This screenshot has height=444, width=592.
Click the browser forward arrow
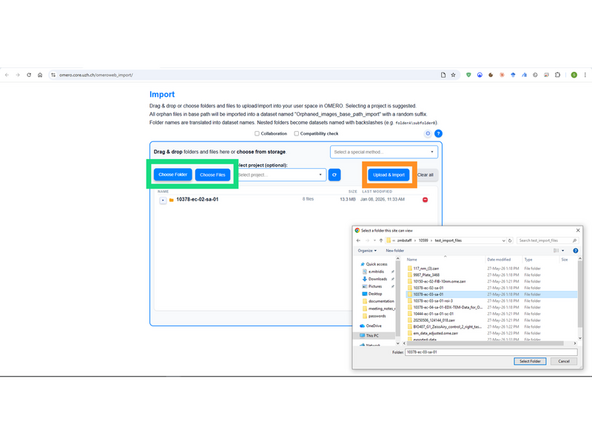(18, 75)
